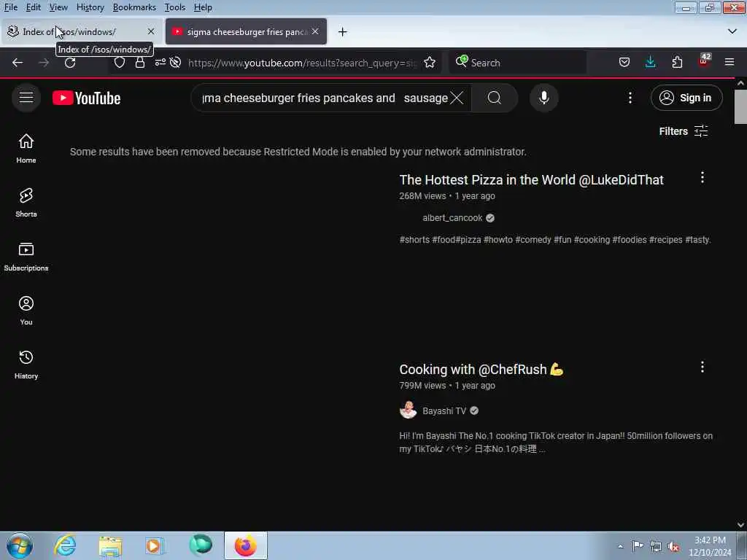The height and width of the screenshot is (560, 747).
Task: Open the muted volume tray icon
Action: pyautogui.click(x=673, y=546)
